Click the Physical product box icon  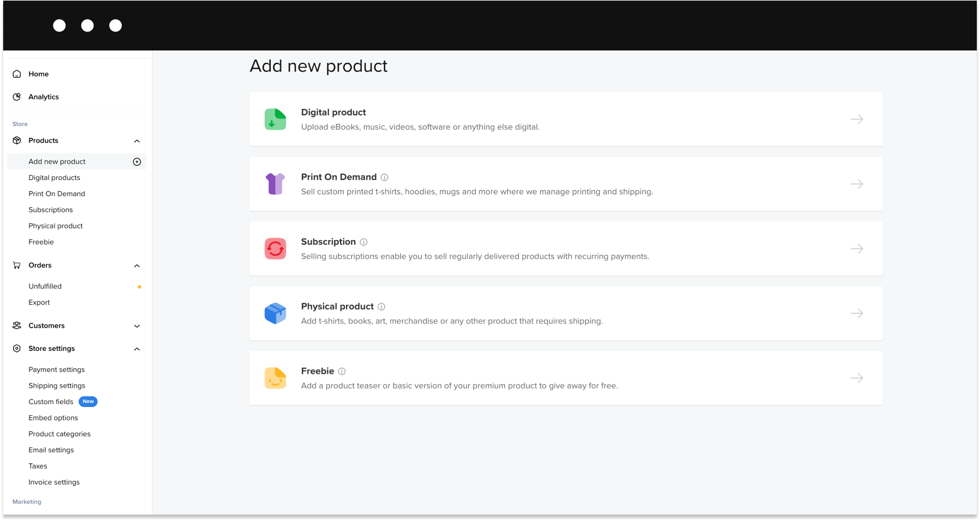click(275, 313)
